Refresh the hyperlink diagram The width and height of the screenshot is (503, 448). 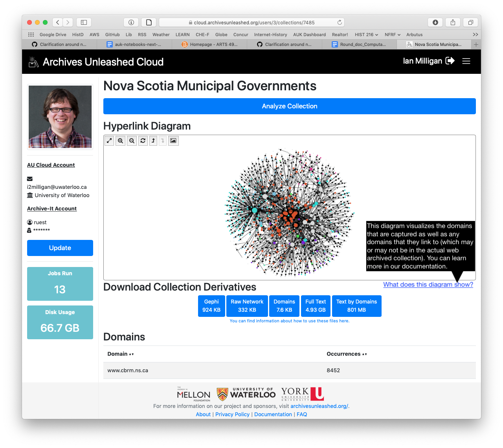pos(143,141)
